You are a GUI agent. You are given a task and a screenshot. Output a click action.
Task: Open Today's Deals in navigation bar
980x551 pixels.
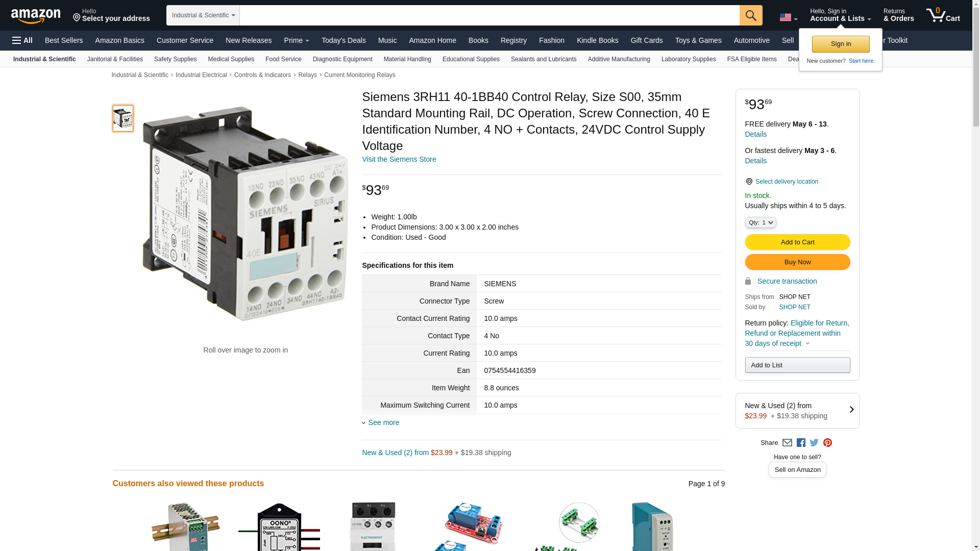[344, 40]
